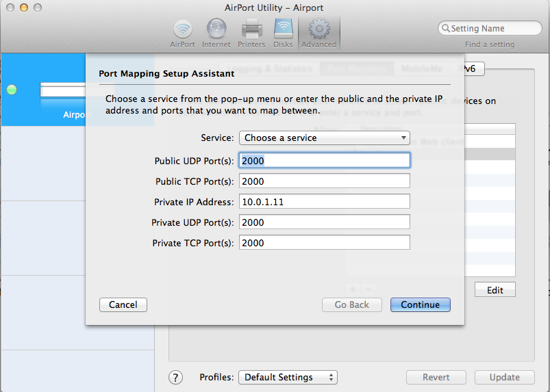
Task: Click the Continue button
Action: pos(421,304)
